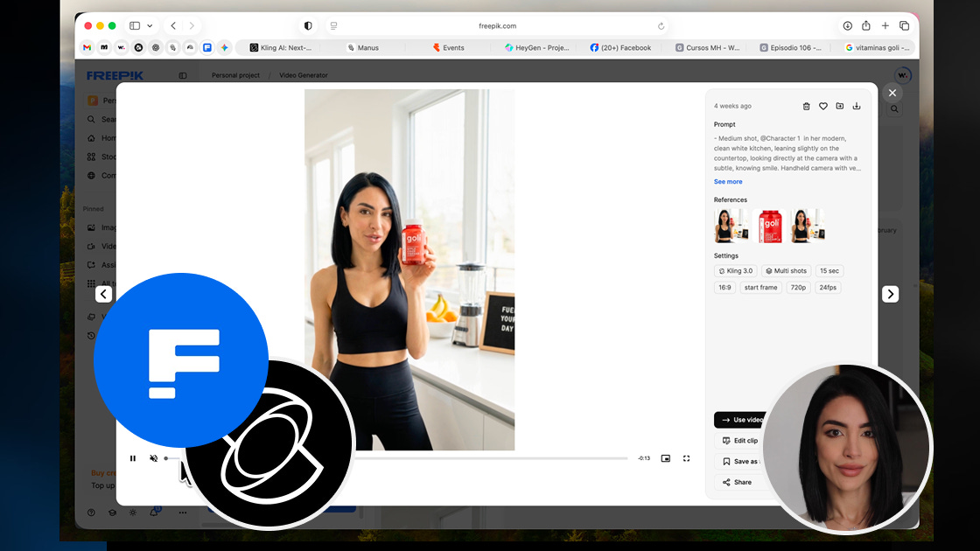Open the Safari tab group dropdown chevron
This screenshot has height=551, width=980.
(150, 25)
